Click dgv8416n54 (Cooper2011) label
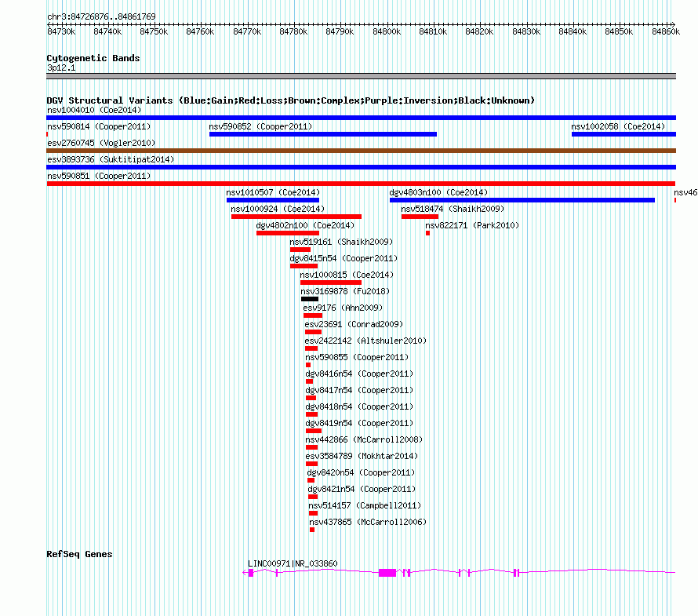This screenshot has height=616, width=698. point(360,374)
